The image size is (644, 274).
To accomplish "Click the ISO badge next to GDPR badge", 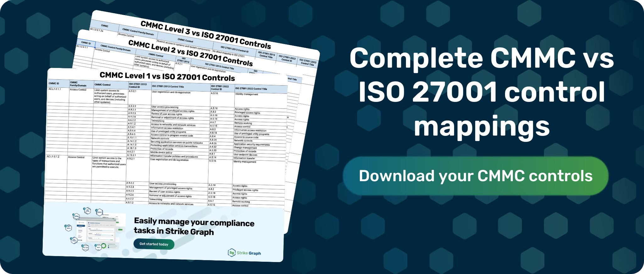I will pyautogui.click(x=87, y=211).
